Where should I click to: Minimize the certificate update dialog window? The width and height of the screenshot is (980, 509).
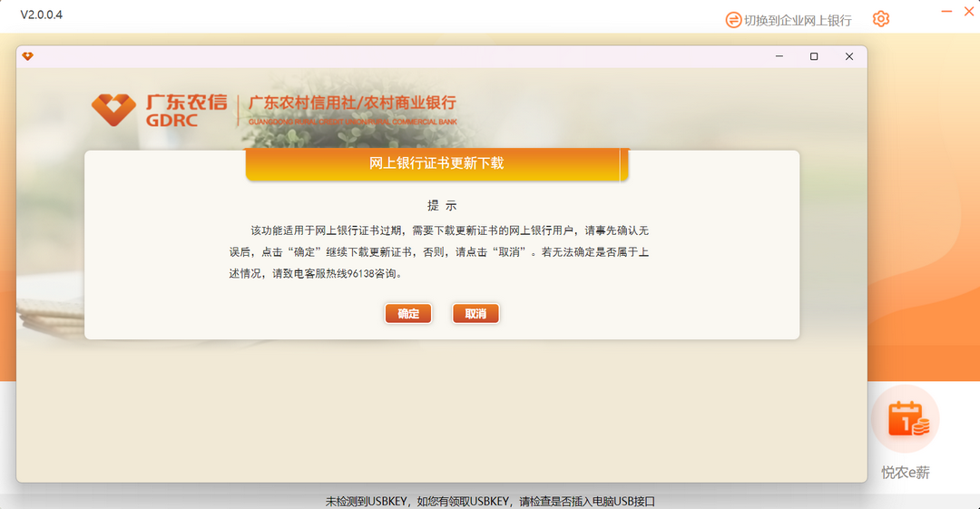779,56
